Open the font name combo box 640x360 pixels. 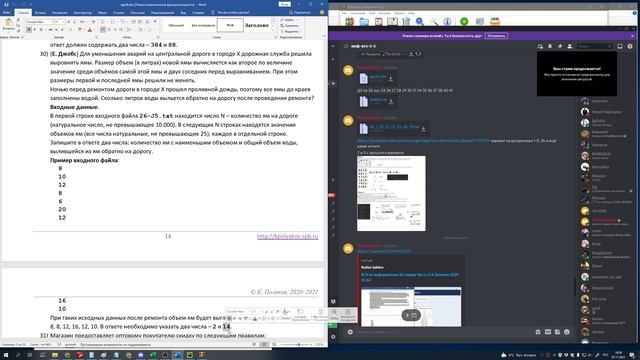click(x=40, y=22)
